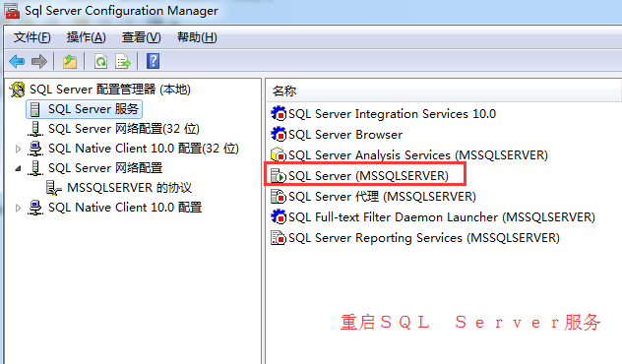Open the Help question mark icon

[154, 61]
